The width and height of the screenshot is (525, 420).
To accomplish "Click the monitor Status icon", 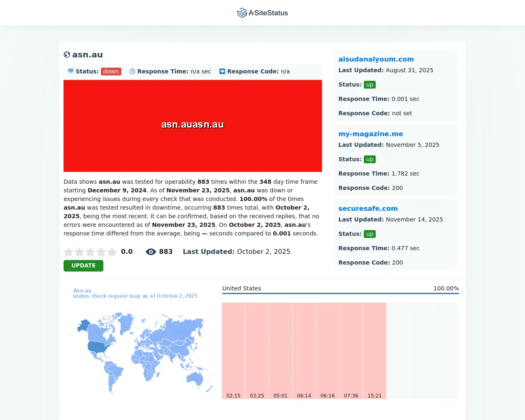I will pyautogui.click(x=71, y=71).
